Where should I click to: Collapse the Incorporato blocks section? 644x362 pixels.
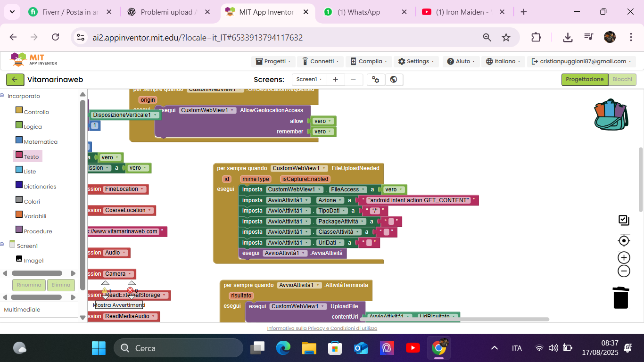(2, 96)
